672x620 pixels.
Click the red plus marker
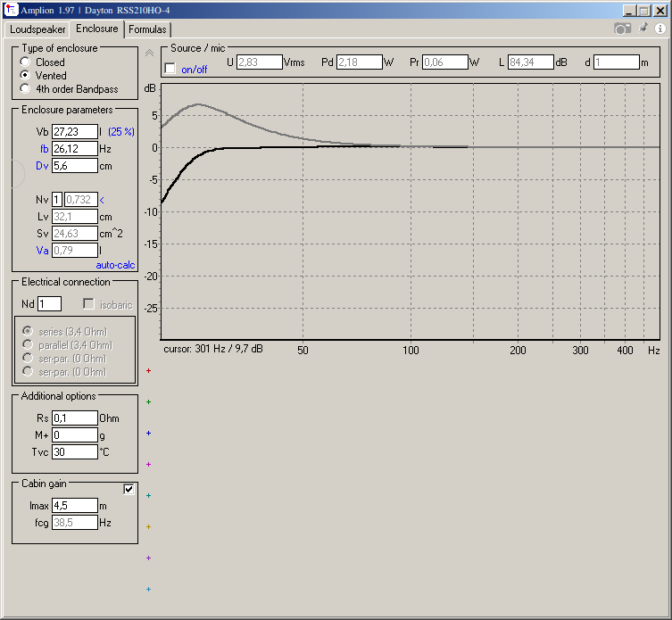click(x=148, y=370)
